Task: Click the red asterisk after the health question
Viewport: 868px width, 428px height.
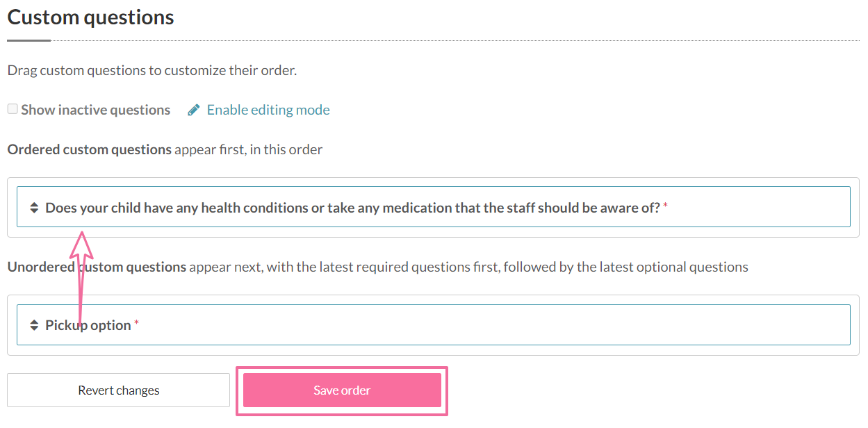Action: 665,206
